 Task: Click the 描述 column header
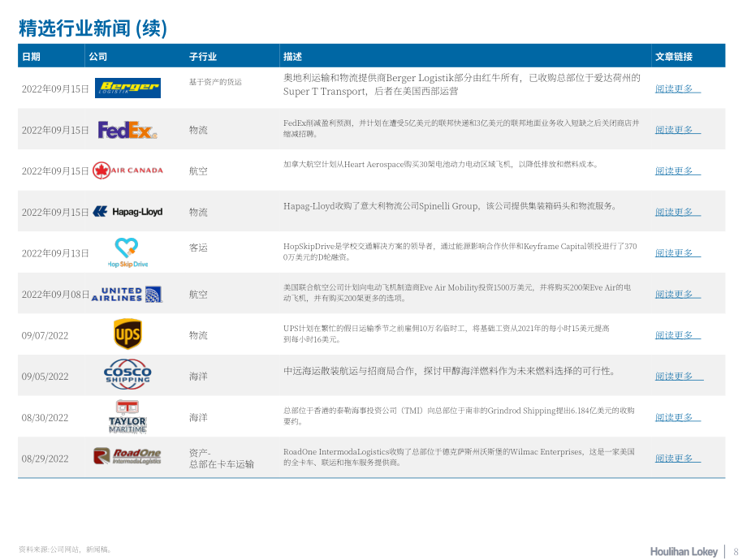292,57
